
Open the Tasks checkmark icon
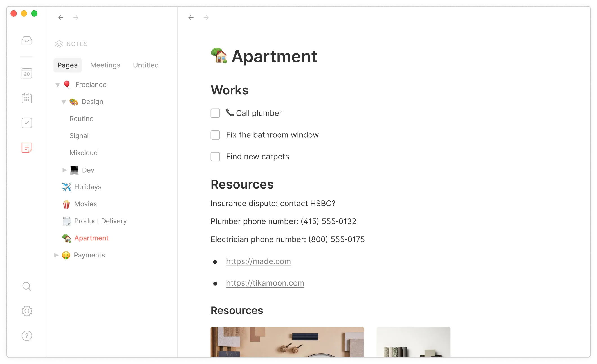tap(27, 123)
